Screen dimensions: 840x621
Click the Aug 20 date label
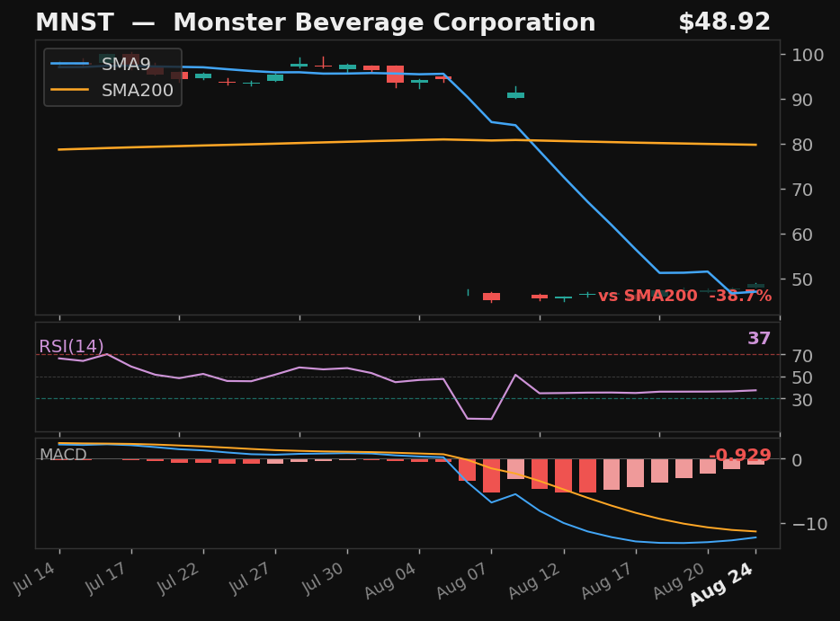coord(679,581)
